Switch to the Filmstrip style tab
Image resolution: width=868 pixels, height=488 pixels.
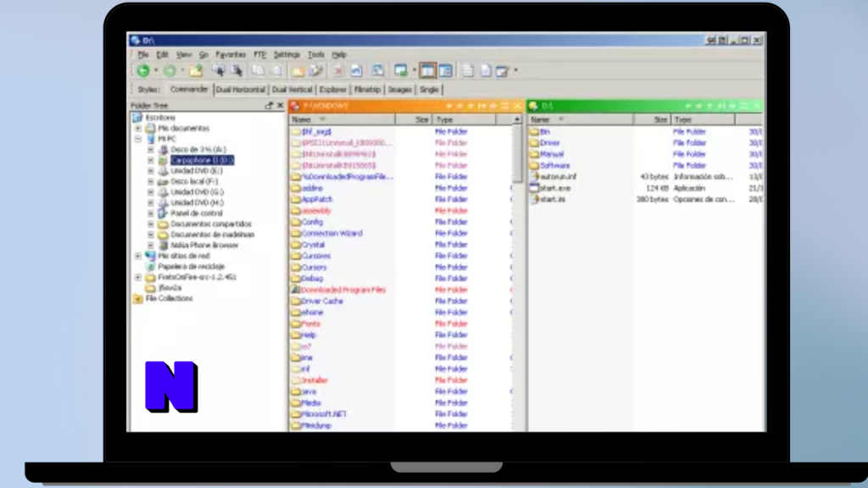pos(367,90)
